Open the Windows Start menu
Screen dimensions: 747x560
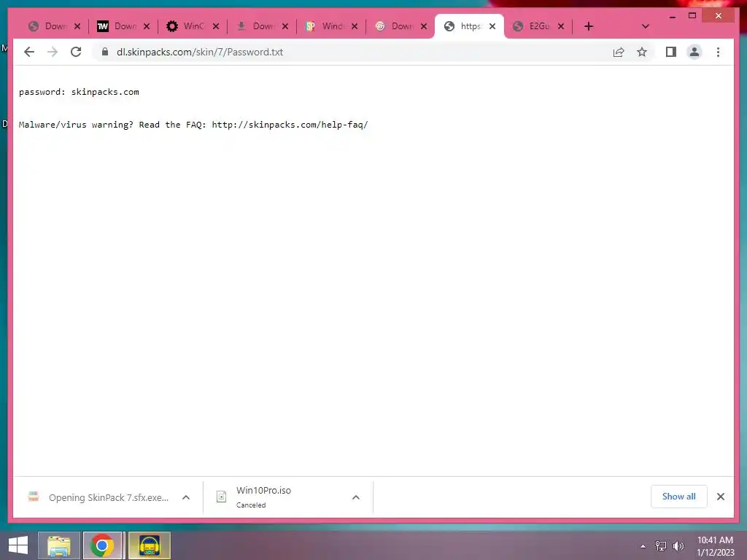click(x=18, y=545)
